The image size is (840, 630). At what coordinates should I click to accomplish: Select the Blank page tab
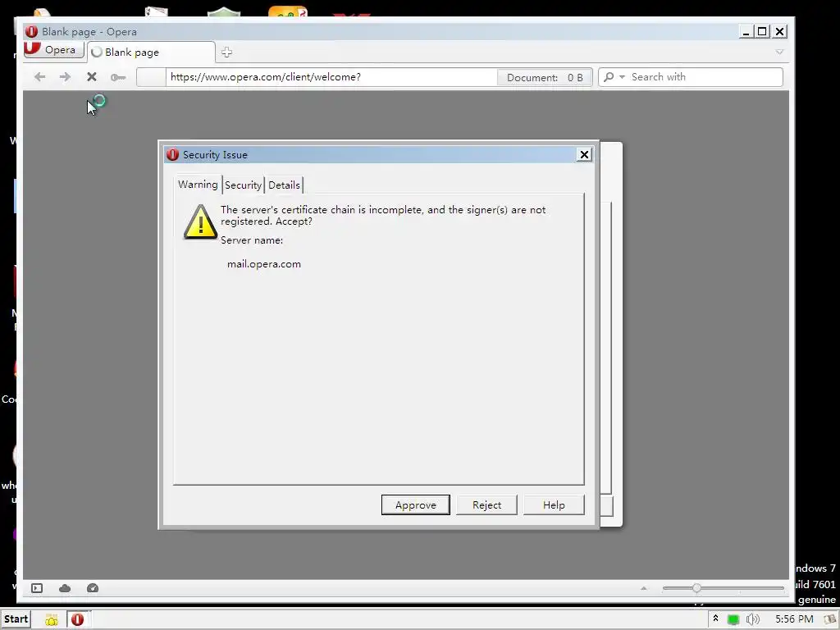click(x=151, y=52)
